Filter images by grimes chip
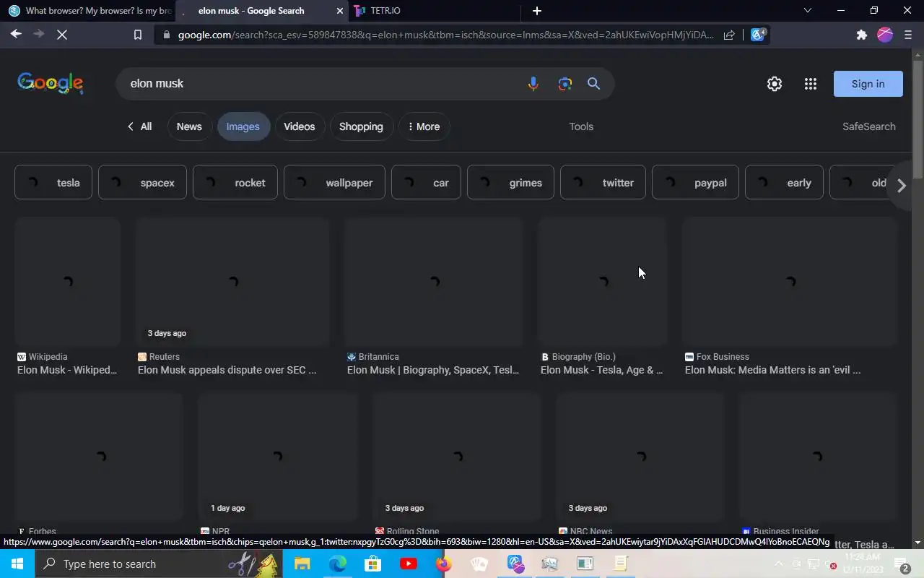The height and width of the screenshot is (578, 924). tap(510, 183)
